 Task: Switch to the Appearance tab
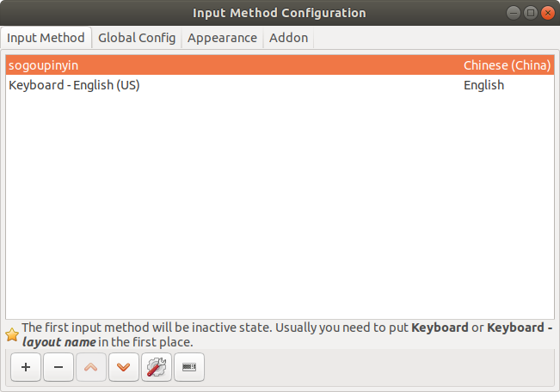click(x=222, y=38)
